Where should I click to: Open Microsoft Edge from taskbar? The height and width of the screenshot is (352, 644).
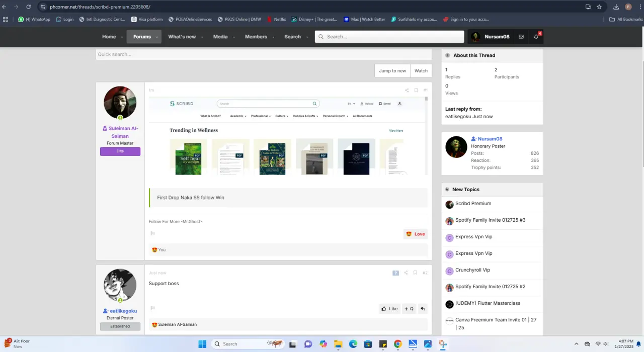coord(353,344)
